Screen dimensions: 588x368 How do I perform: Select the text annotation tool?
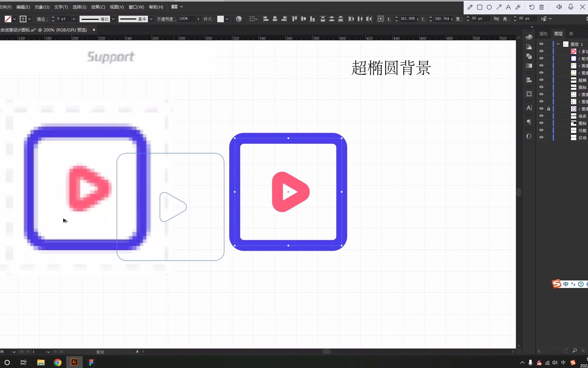(x=508, y=7)
